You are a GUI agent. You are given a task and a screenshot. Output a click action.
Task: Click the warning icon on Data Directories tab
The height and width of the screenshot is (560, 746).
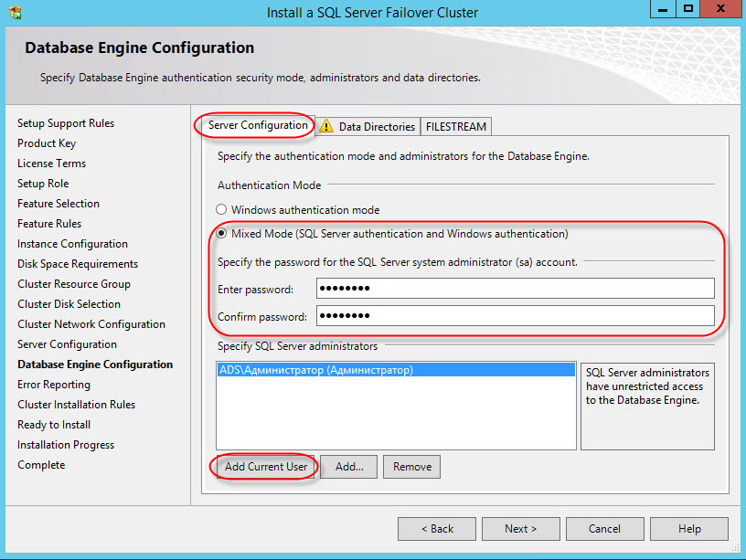pyautogui.click(x=326, y=127)
